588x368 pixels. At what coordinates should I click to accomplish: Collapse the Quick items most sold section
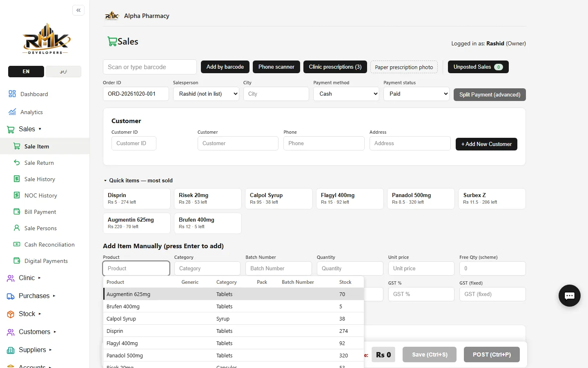138,180
